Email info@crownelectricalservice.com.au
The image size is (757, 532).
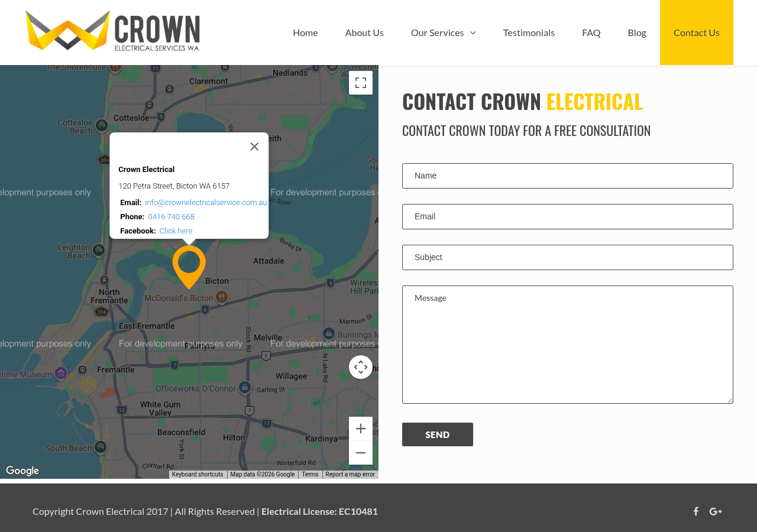point(206,202)
